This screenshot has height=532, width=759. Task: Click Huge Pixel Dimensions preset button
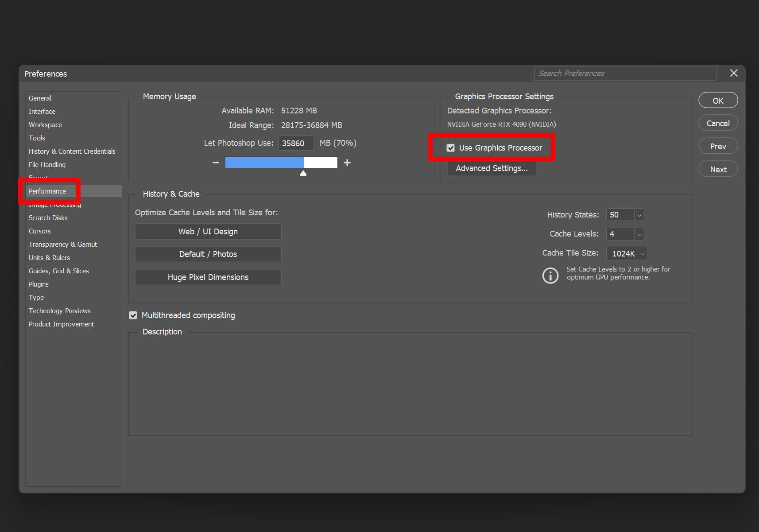coord(208,277)
